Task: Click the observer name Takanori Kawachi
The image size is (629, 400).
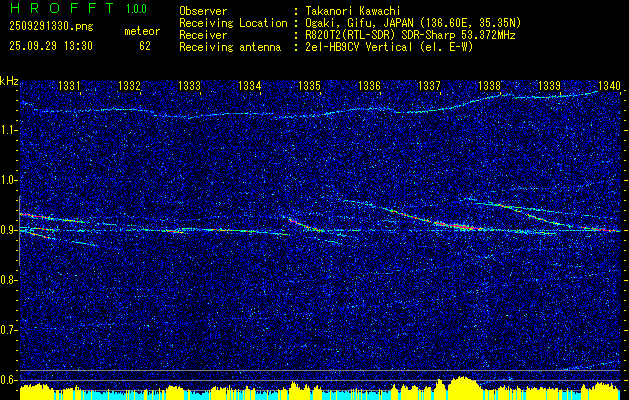Action: pos(351,11)
